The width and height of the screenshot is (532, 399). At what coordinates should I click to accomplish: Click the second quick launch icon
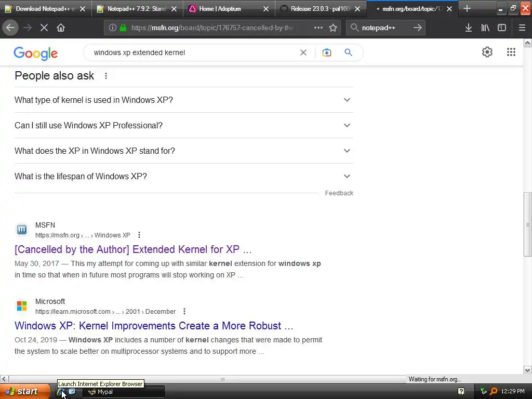[72, 392]
